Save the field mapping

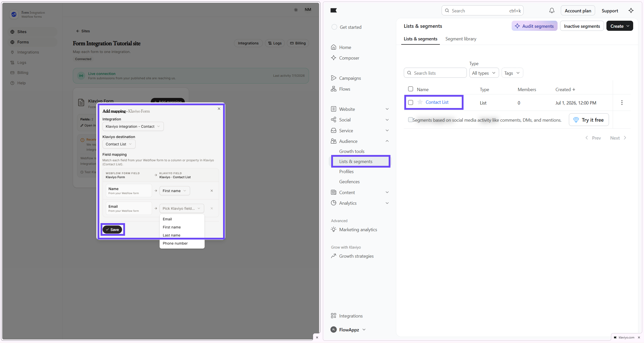coord(112,230)
